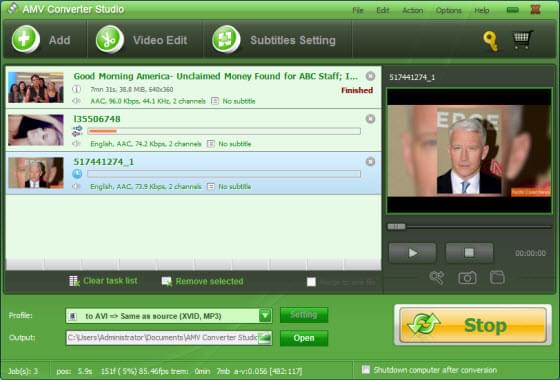
Task: Click the Finished status text
Action: 357,90
